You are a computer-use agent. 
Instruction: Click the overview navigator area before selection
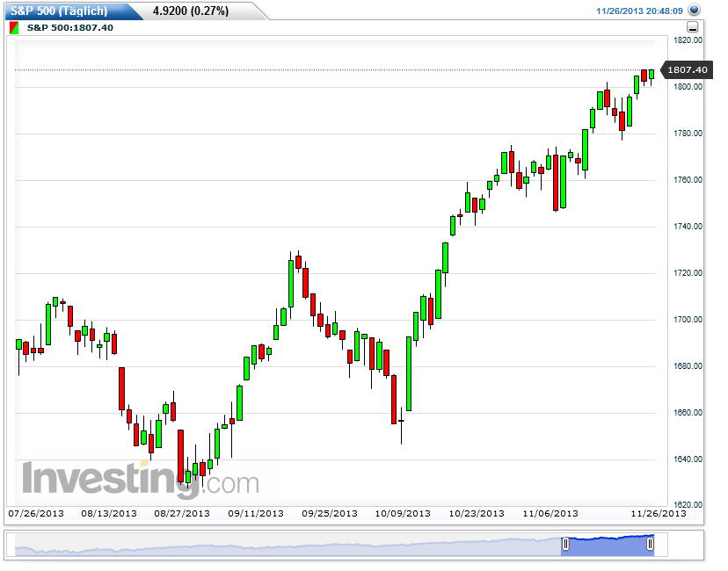click(x=288, y=546)
